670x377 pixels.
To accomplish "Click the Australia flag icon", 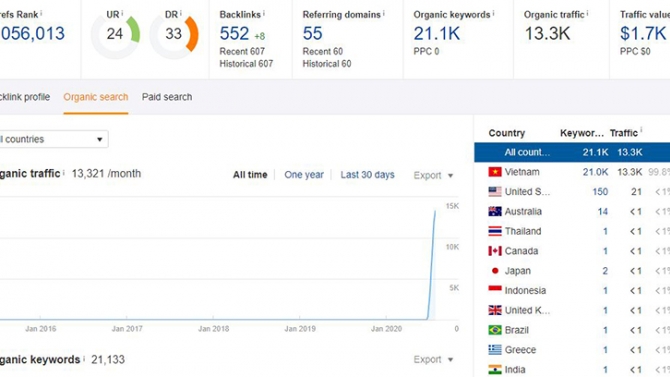I will [495, 211].
